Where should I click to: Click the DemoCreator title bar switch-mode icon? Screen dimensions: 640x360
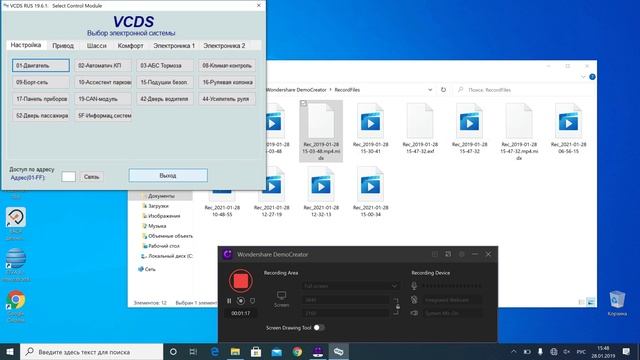click(448, 254)
